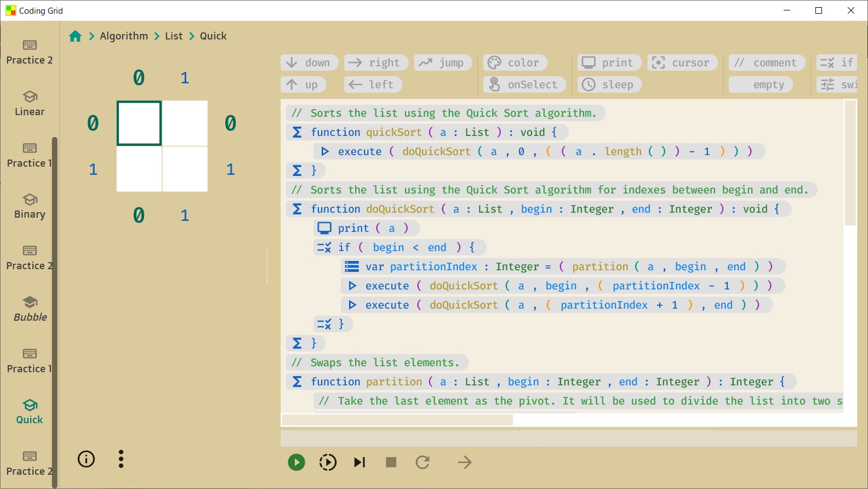This screenshot has width=868, height=489.
Task: Start step-by-step animated run button
Action: click(328, 462)
